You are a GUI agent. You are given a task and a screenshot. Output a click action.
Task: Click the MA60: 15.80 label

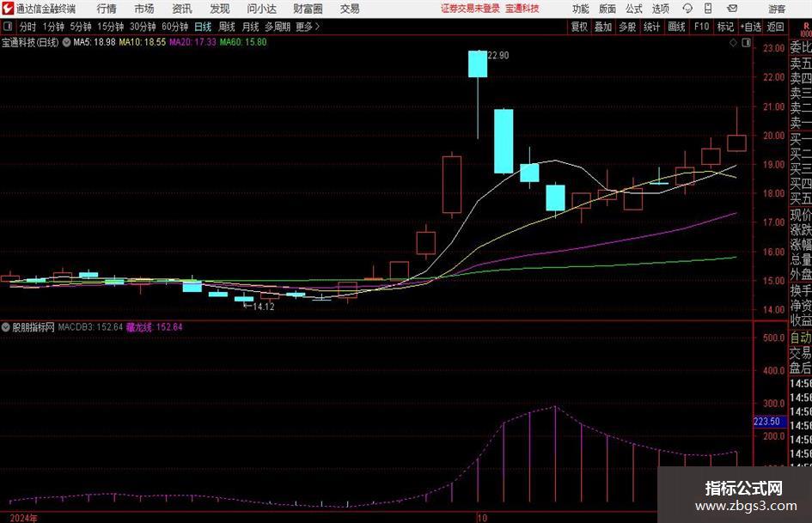coord(243,42)
